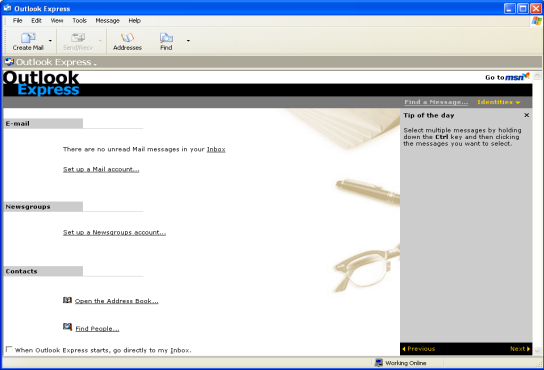Open the Addresses book toolbar icon
This screenshot has height=370, width=544.
(127, 37)
